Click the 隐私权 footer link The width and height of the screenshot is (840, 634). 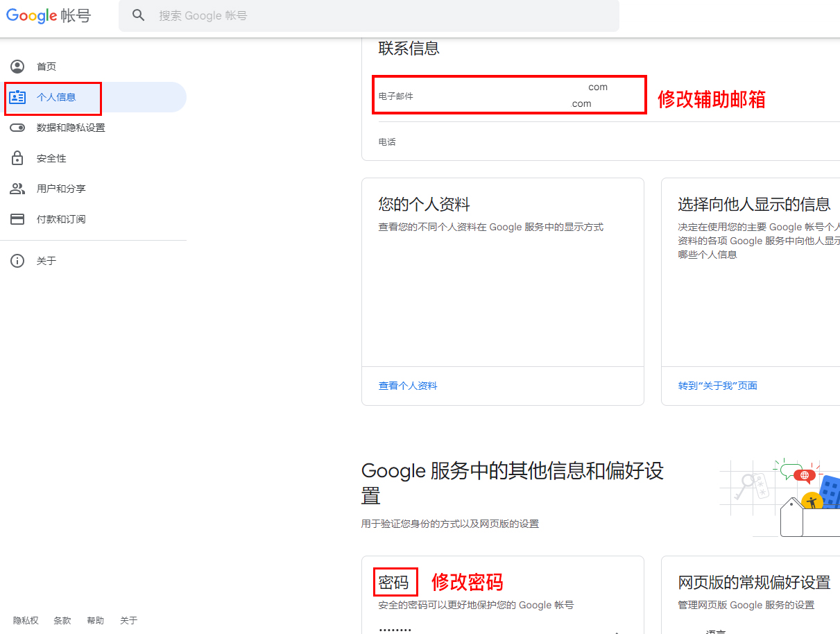pos(26,621)
